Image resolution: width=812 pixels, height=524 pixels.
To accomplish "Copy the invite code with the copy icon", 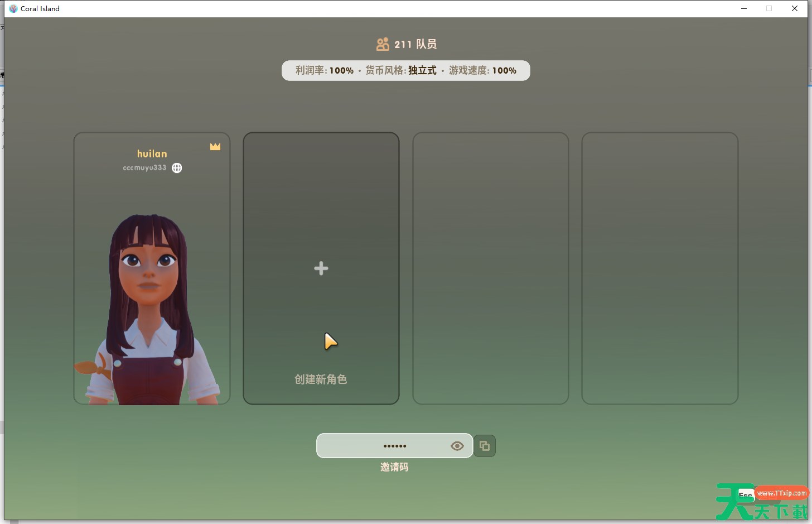I will (x=485, y=446).
